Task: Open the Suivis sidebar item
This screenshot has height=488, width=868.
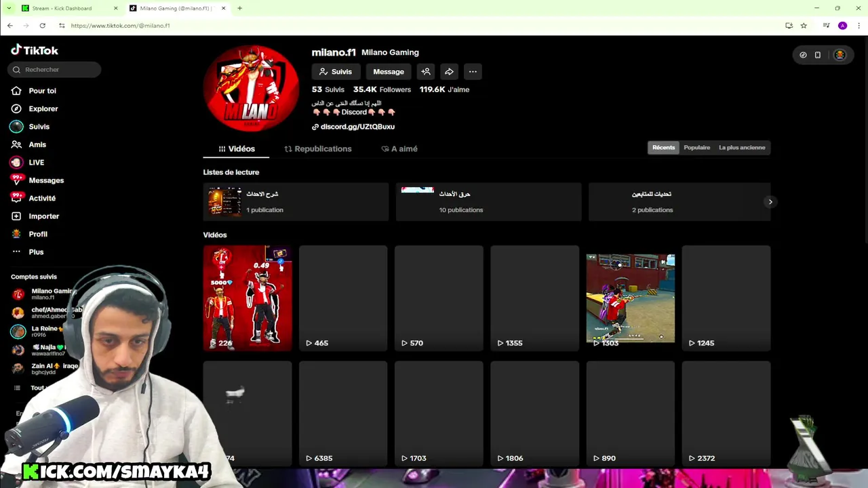Action: tap(31, 127)
